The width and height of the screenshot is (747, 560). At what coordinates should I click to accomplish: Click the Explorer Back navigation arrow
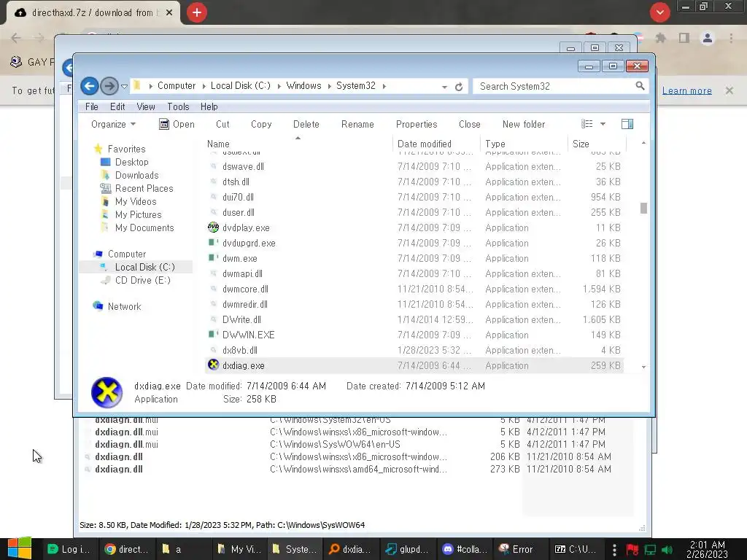click(90, 86)
